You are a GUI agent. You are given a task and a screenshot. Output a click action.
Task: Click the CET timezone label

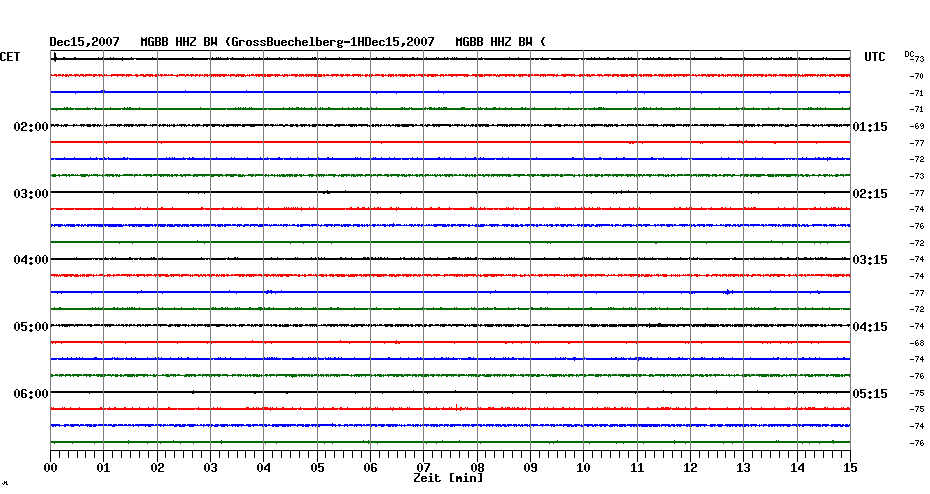(10, 57)
